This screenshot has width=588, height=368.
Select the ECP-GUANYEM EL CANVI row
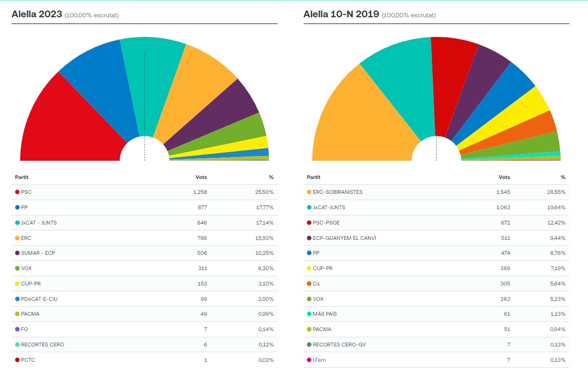coord(436,238)
